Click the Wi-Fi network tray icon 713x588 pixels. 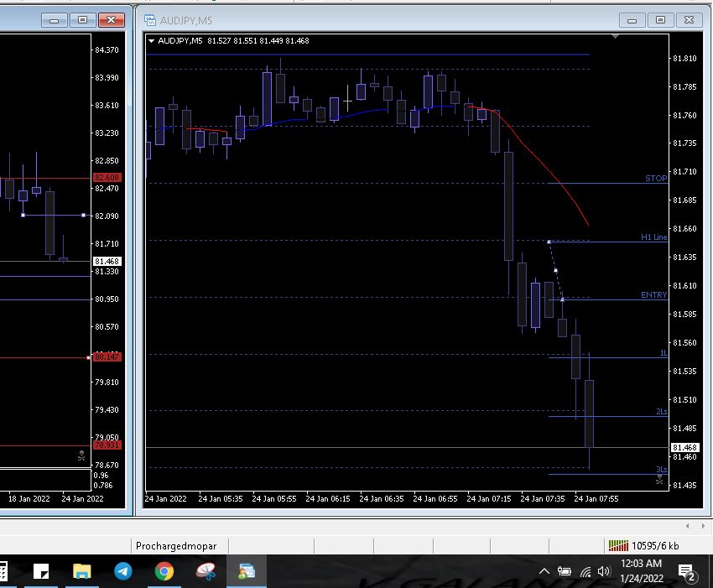pos(585,572)
